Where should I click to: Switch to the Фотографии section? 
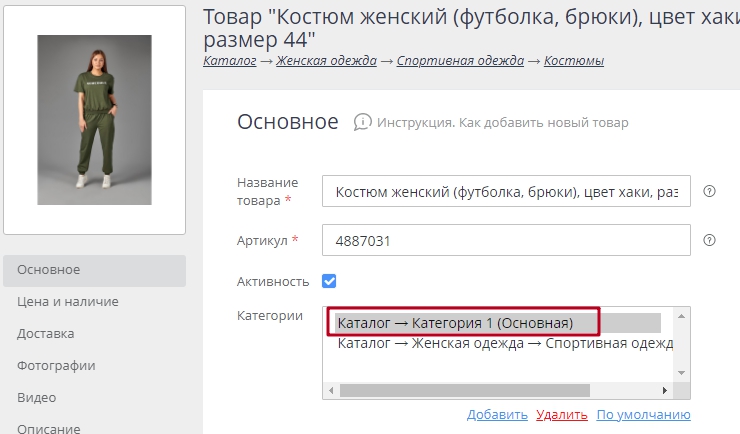(57, 366)
